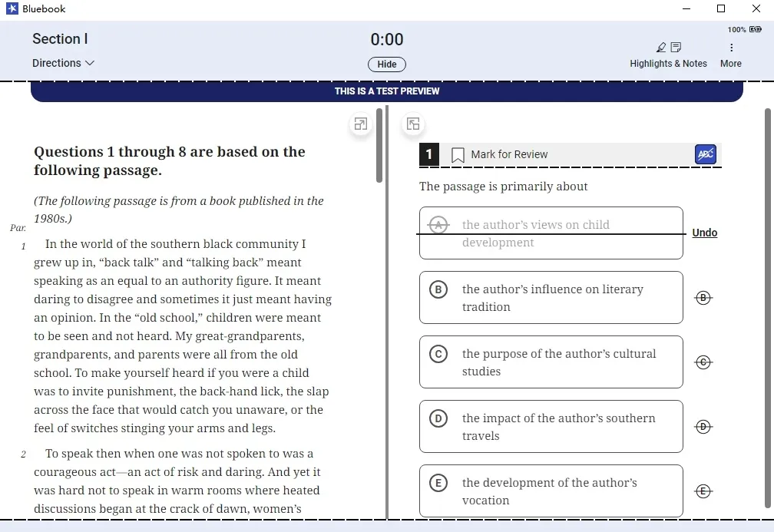
Task: Click the question panel vertical scrollbar
Action: click(x=768, y=308)
